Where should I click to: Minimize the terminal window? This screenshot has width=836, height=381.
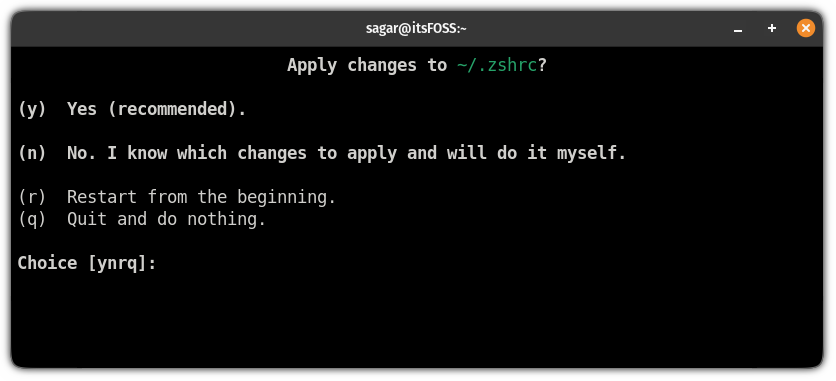click(738, 29)
